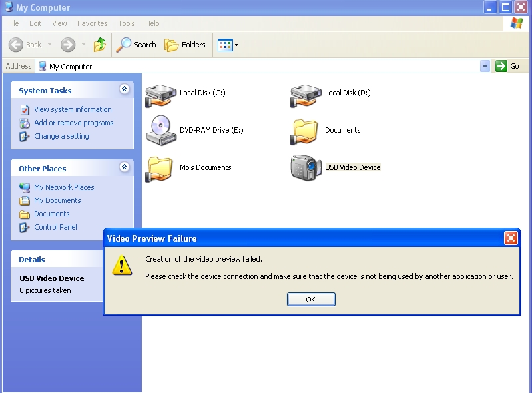Toggle the Folders pane button
532x393 pixels.
185,45
